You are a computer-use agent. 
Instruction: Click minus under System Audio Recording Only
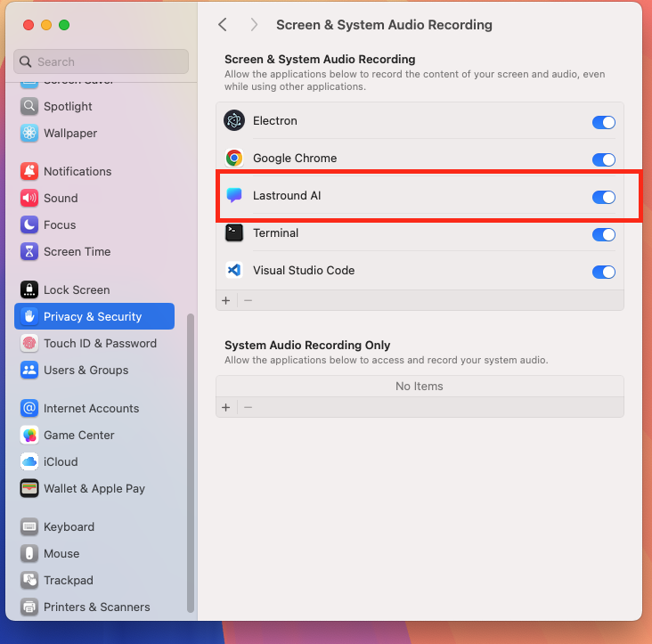249,407
